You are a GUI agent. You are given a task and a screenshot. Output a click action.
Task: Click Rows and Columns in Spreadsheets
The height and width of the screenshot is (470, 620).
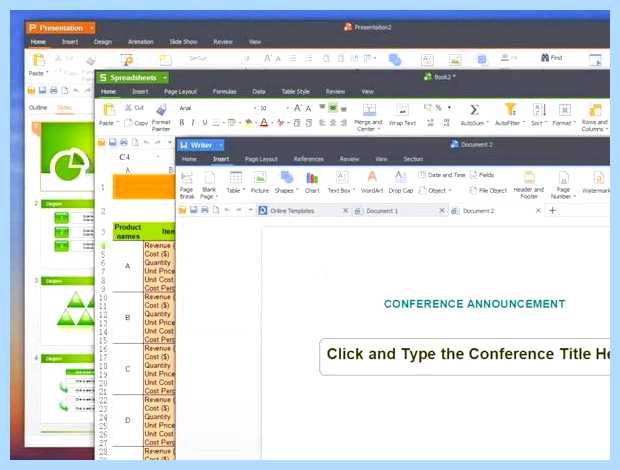(x=595, y=117)
